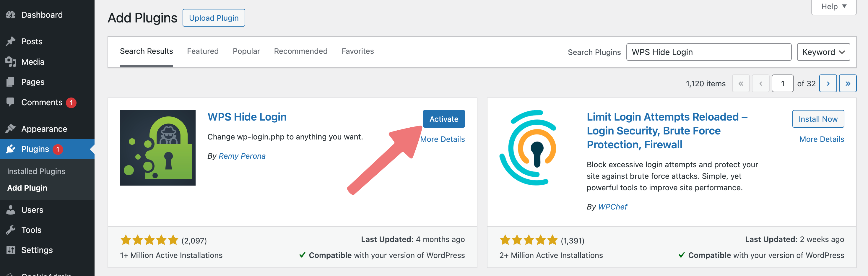868x276 pixels.
Task: Click the Posts pushpin icon
Action: pyautogui.click(x=11, y=41)
